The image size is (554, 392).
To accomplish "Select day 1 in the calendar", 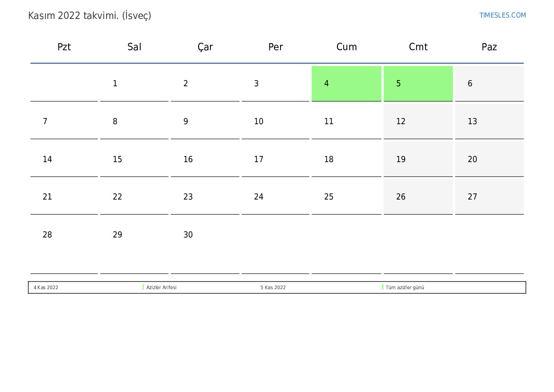I will [x=115, y=83].
